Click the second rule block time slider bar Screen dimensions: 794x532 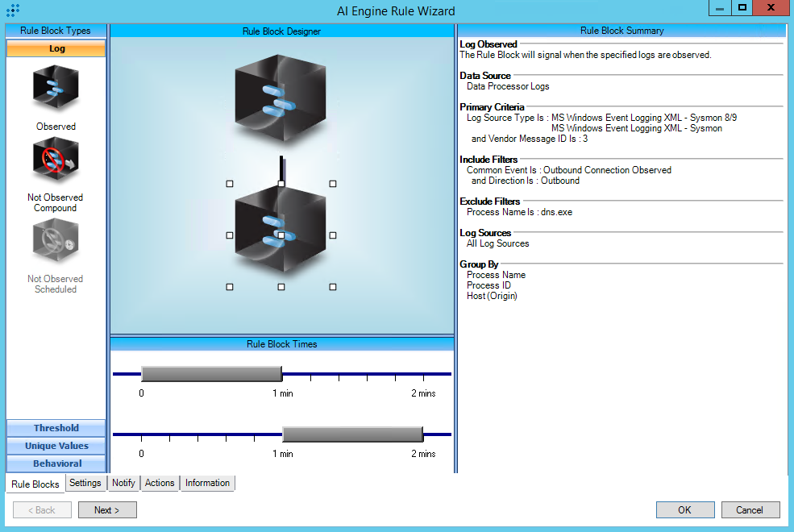pyautogui.click(x=352, y=434)
